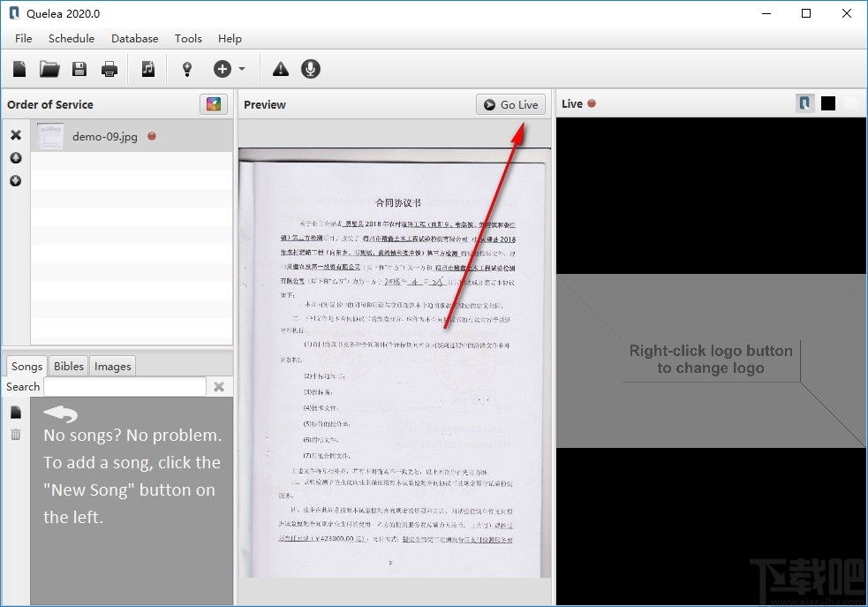868x607 pixels.
Task: Open the theme color picker in Order of Service
Action: 213,103
